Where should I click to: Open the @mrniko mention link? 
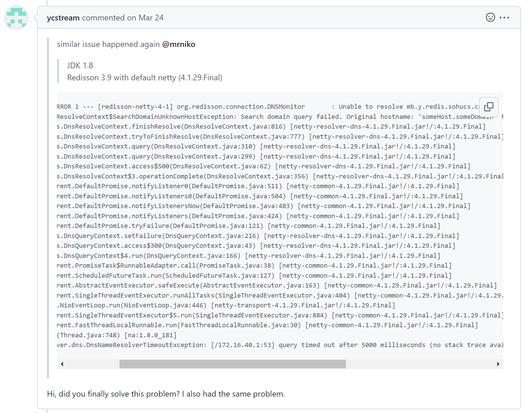tap(179, 44)
